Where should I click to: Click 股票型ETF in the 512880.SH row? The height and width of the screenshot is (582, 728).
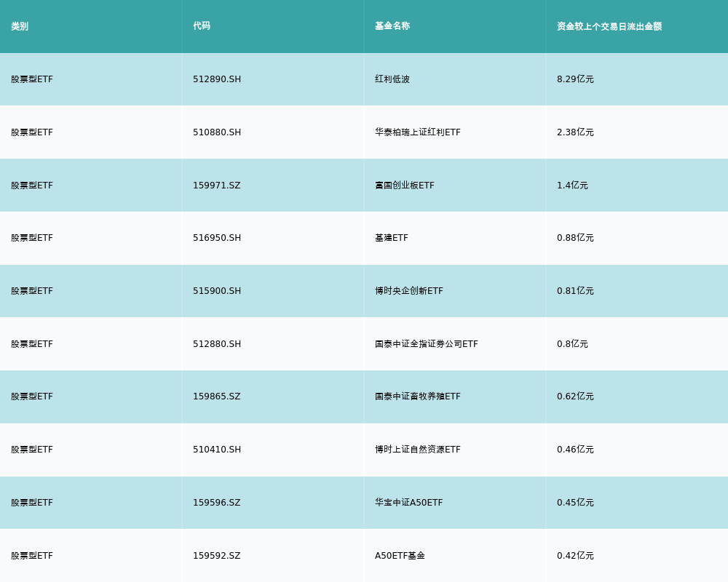pos(32,344)
